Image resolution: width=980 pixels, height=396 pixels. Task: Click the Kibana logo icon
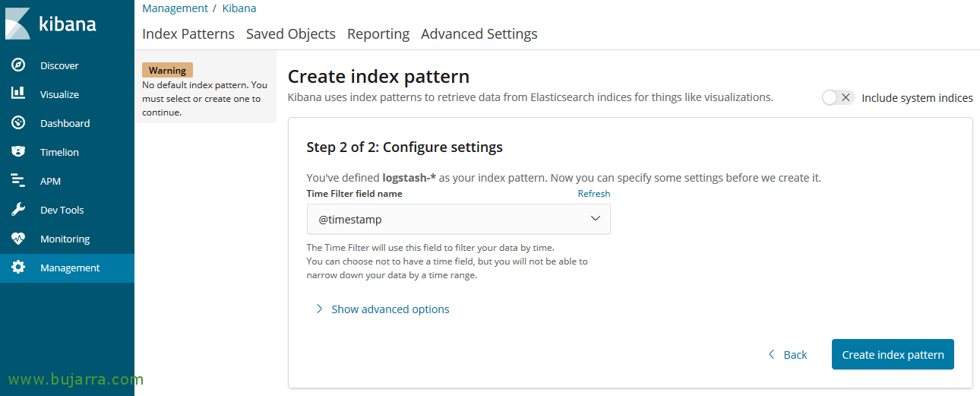17,23
